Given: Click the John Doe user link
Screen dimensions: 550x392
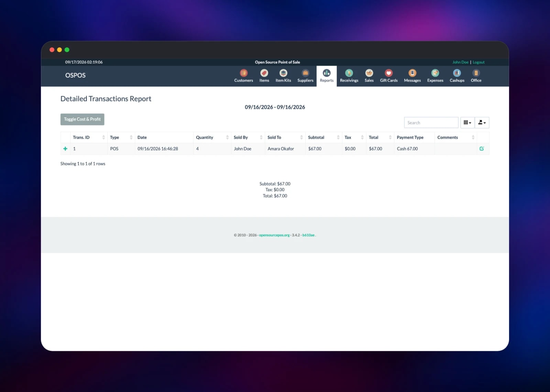Looking at the screenshot, I should click(x=460, y=62).
